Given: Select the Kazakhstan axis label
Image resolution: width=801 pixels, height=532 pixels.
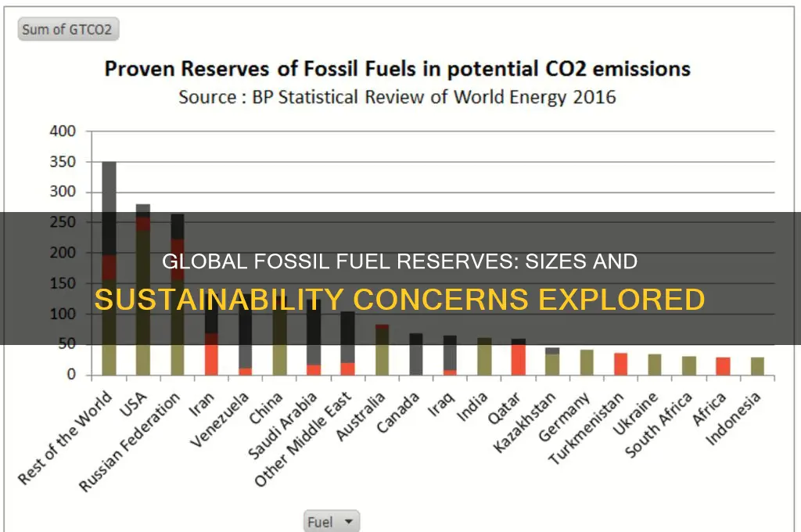Looking at the screenshot, I should 524,422.
